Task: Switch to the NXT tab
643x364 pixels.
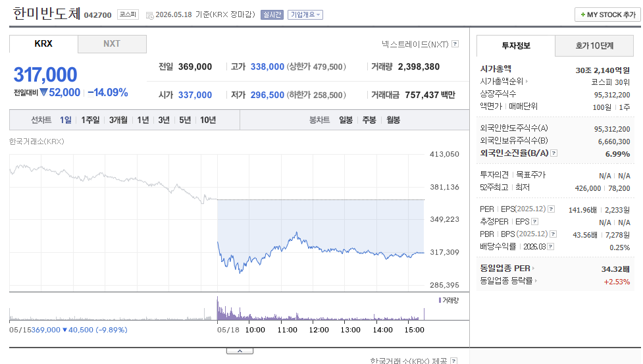Action: [x=112, y=44]
